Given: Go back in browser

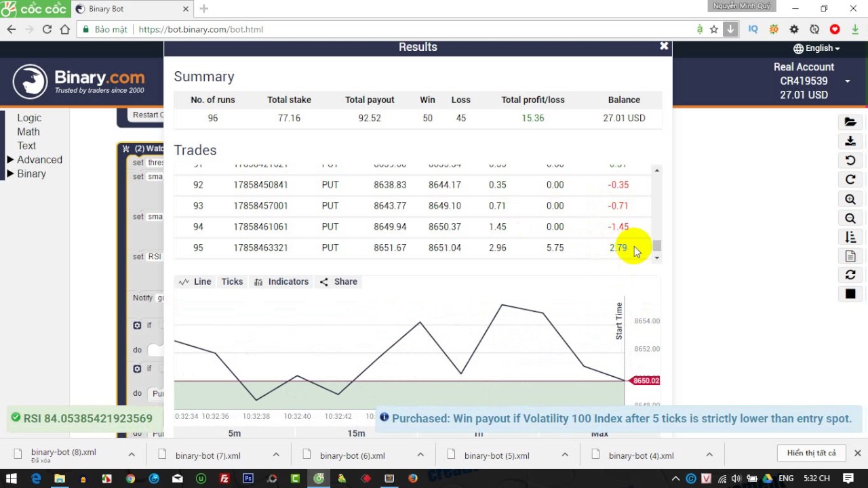Looking at the screenshot, I should coord(11,29).
